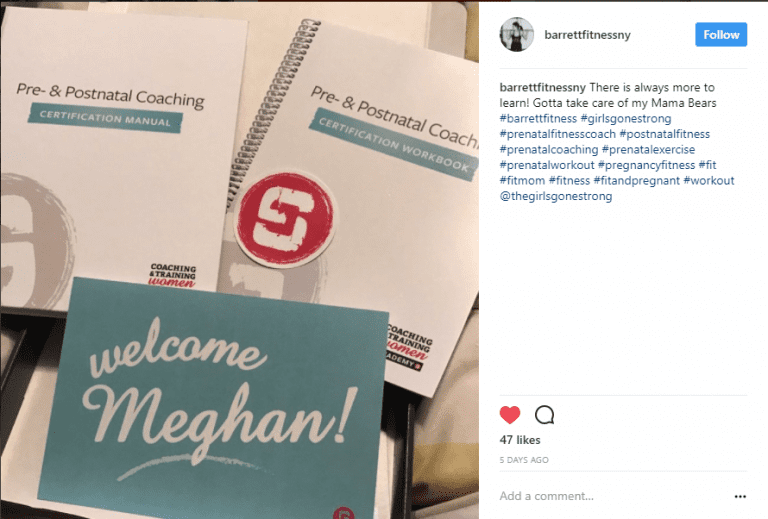768x519 pixels.
Task: Click the post photo of certification manuals
Action: click(x=240, y=260)
